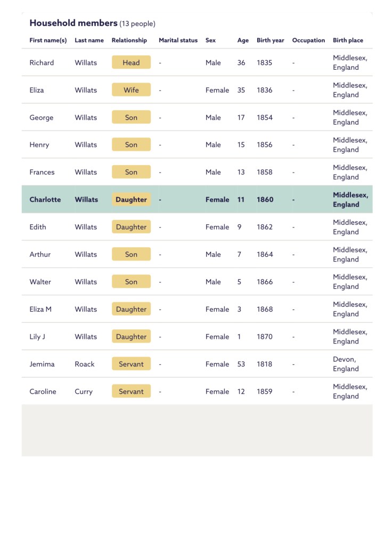Select Jemima's Servant relationship badge

(x=131, y=364)
